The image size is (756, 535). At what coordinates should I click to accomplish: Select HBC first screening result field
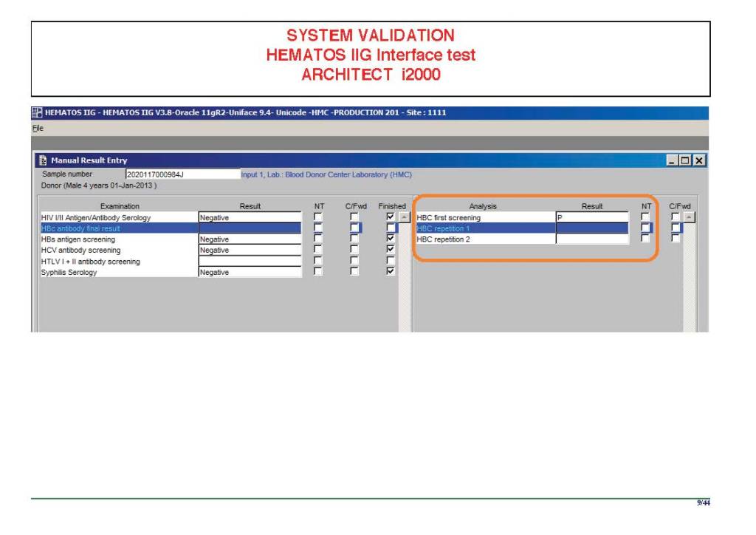[x=592, y=217]
